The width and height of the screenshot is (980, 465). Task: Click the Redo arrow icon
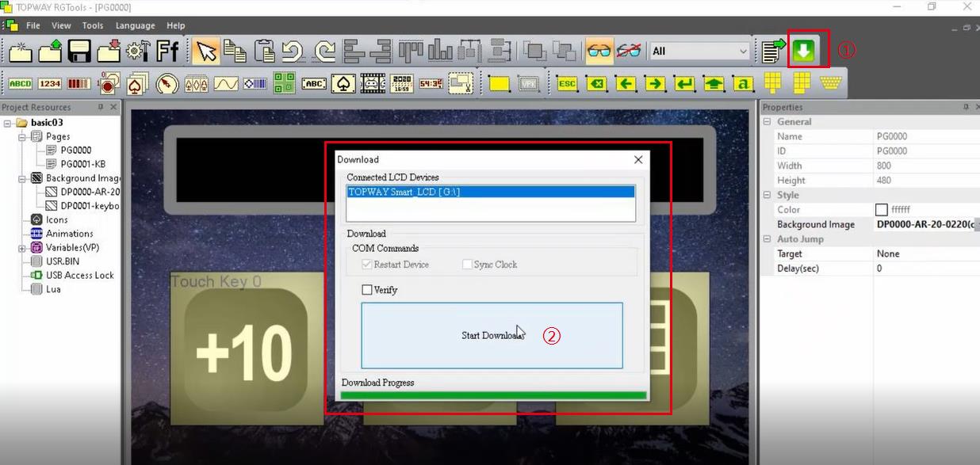(323, 51)
